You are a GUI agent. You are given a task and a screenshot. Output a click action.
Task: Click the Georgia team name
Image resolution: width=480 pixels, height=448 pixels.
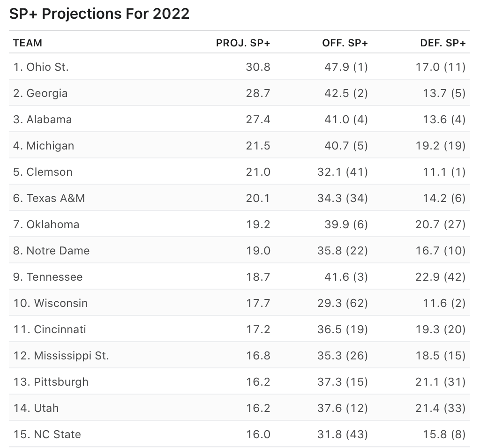tap(47, 93)
